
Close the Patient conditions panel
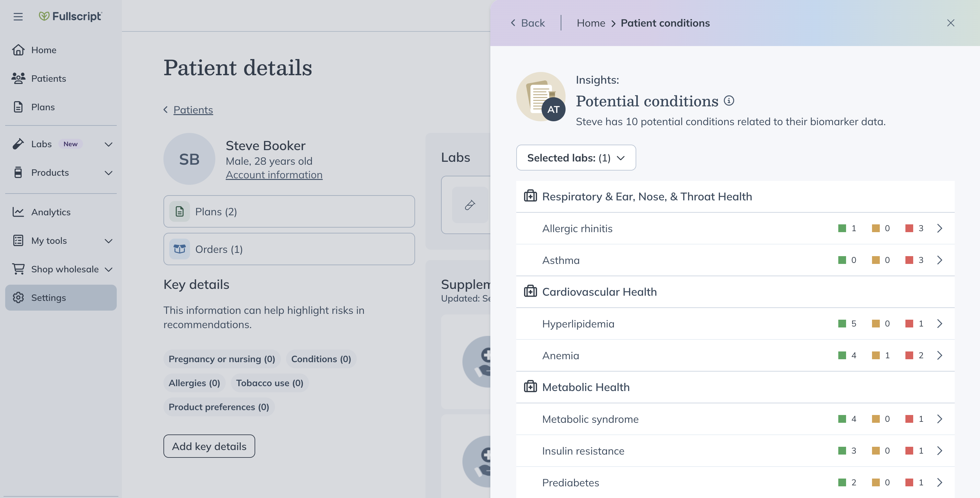[950, 23]
